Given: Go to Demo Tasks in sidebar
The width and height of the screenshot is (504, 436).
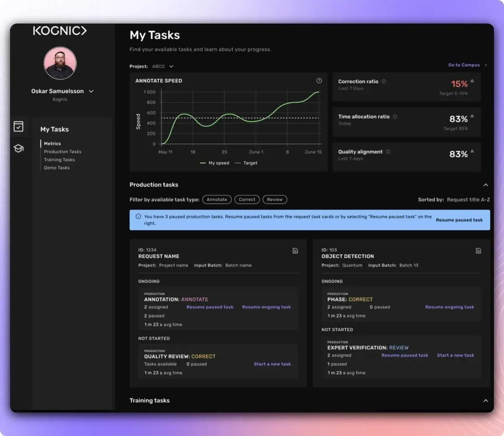Looking at the screenshot, I should [x=57, y=168].
